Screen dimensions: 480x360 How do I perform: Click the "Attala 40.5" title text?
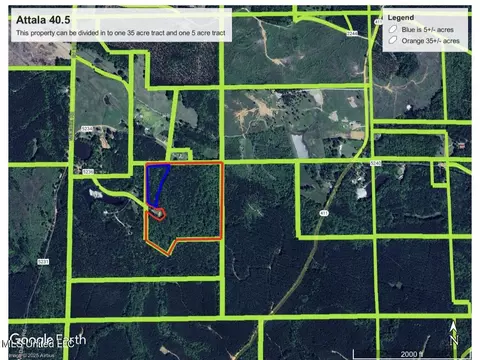pos(43,20)
